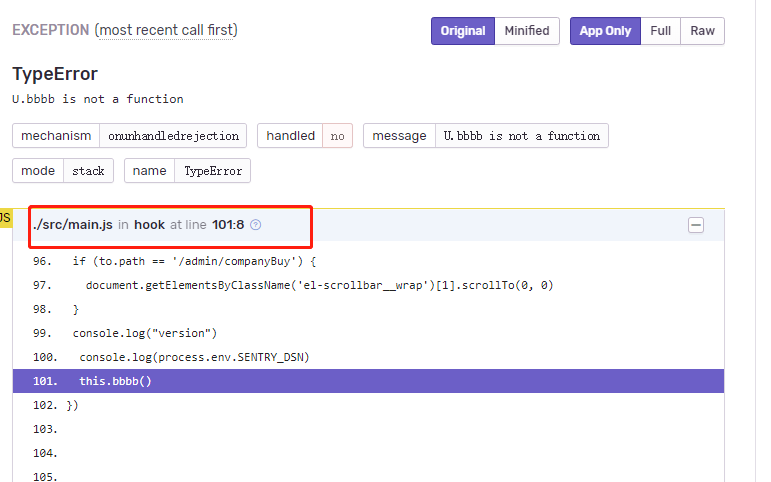Select the App Only frames view

coord(605,31)
